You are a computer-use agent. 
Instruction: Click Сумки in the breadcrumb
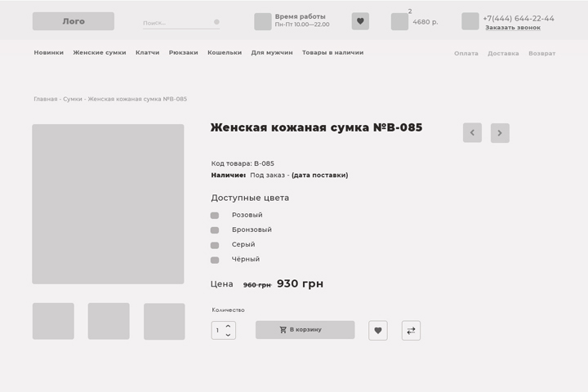point(73,99)
